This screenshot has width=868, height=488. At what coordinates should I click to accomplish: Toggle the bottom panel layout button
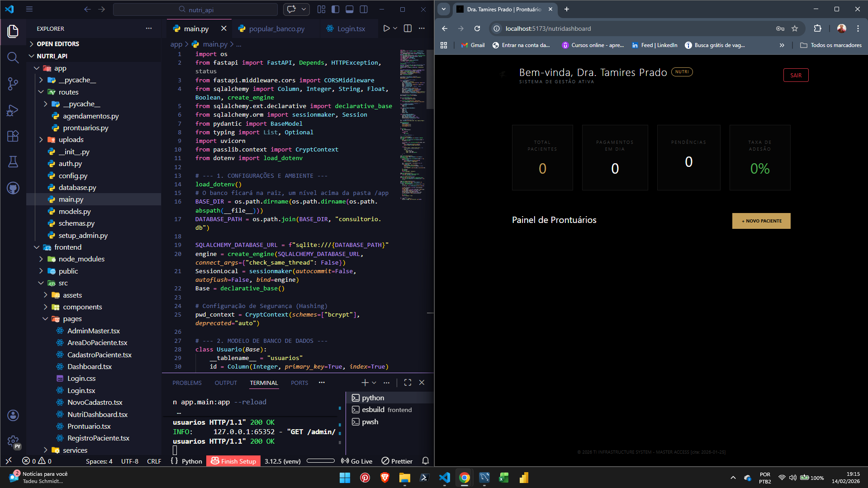(x=350, y=9)
